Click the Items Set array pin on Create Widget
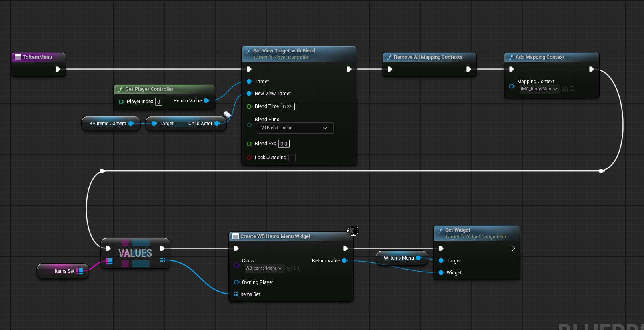This screenshot has height=330, width=644. pos(236,294)
